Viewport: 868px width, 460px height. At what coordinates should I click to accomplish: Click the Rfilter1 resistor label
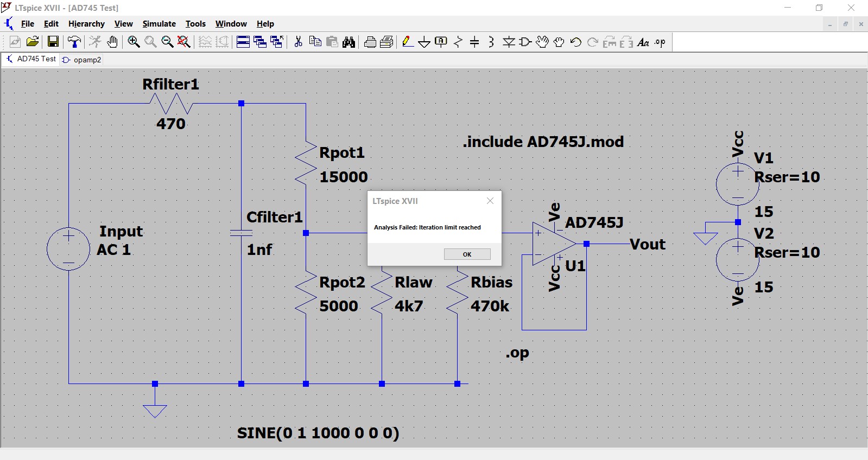coord(171,84)
